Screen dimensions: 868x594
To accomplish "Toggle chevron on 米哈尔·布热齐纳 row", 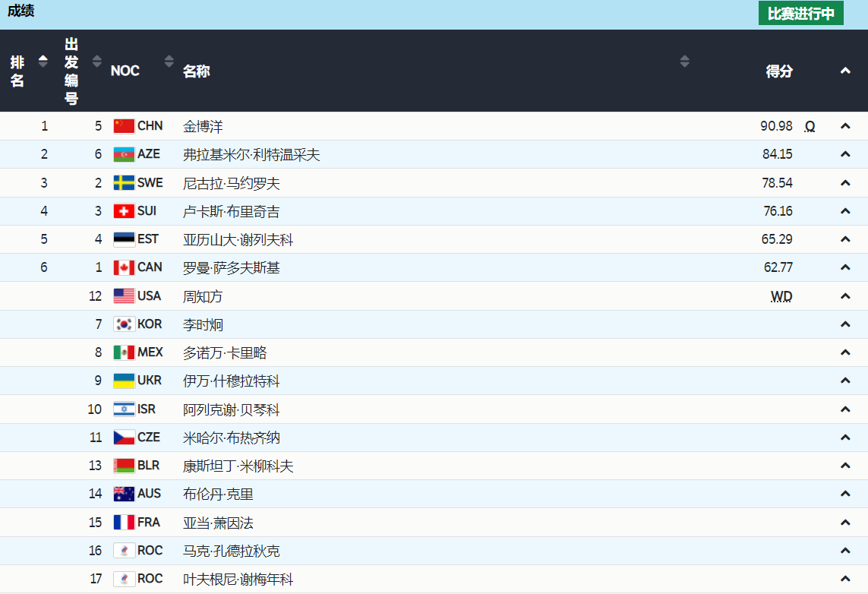I will click(844, 438).
